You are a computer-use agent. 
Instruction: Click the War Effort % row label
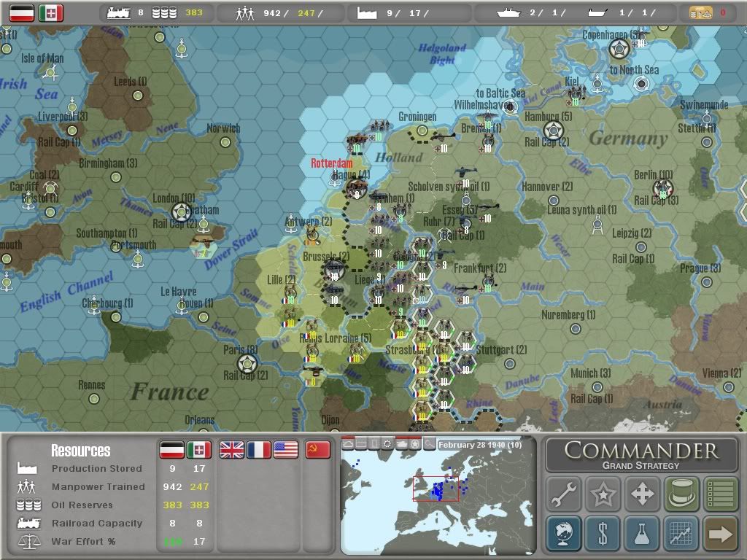(83, 542)
